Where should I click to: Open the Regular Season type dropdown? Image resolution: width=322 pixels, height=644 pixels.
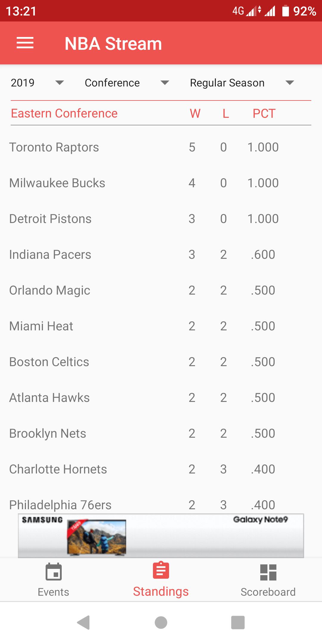click(x=242, y=83)
